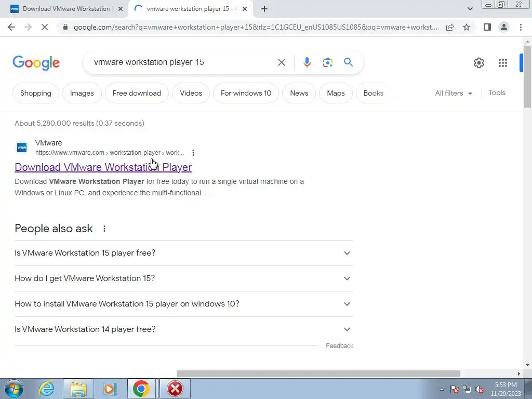Click the network tray icon
The height and width of the screenshot is (399, 532).
pyautogui.click(x=467, y=390)
